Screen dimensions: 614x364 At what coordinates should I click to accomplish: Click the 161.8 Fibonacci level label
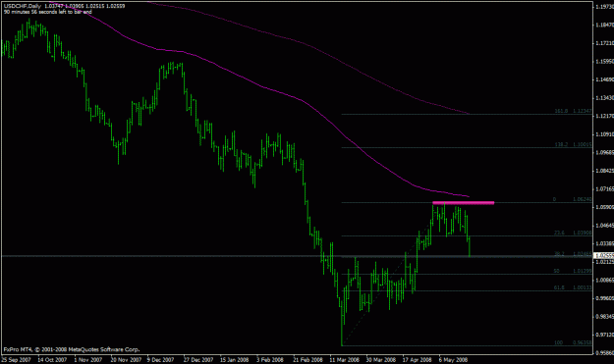[x=574, y=111]
